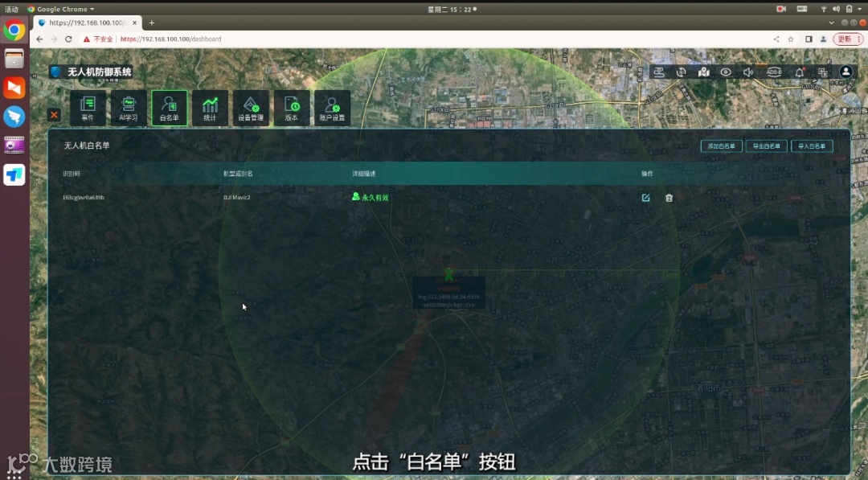Open the user profile avatar
The width and height of the screenshot is (868, 480).
click(845, 72)
